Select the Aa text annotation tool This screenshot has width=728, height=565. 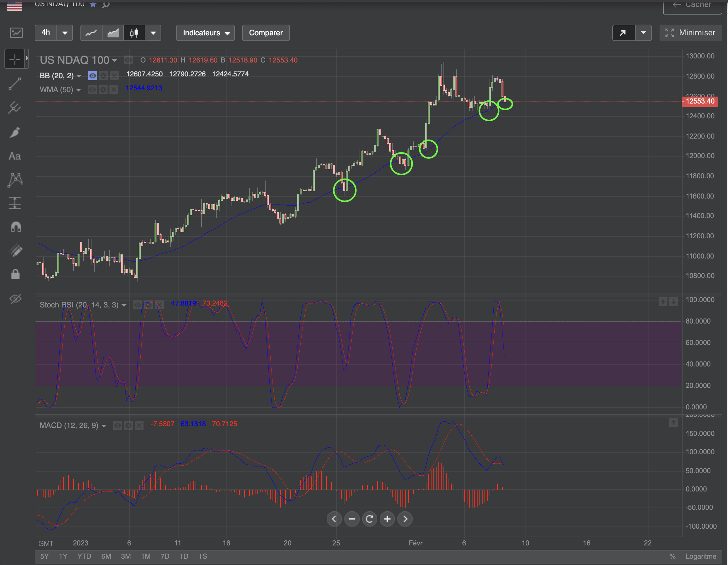pos(15,156)
